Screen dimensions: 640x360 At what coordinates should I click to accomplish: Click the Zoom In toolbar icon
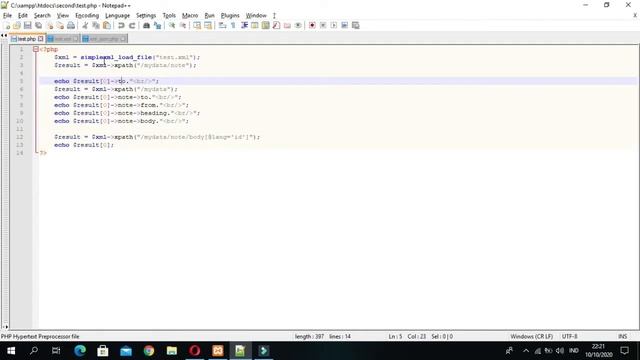(x=172, y=25)
